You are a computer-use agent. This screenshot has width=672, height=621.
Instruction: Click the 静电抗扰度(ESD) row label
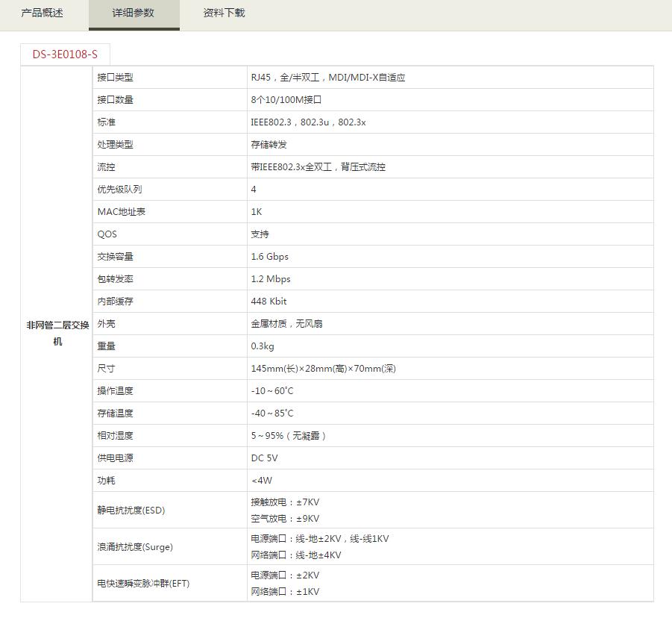pyautogui.click(x=131, y=511)
